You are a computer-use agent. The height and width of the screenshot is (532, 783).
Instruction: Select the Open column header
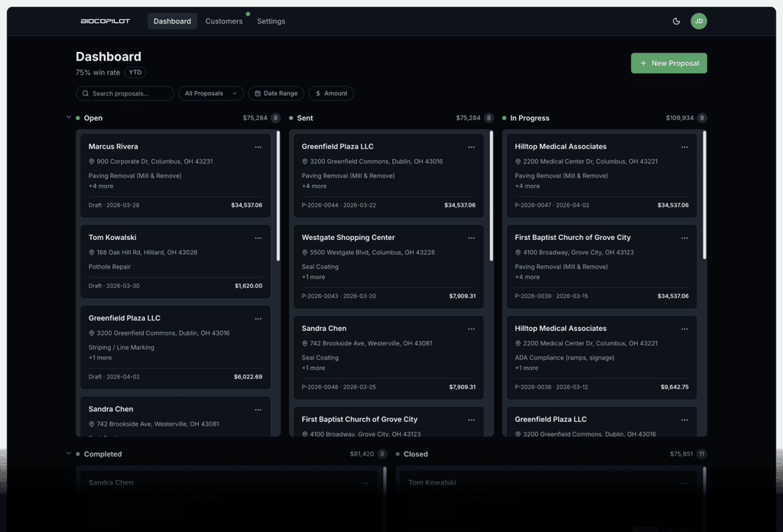coord(93,118)
